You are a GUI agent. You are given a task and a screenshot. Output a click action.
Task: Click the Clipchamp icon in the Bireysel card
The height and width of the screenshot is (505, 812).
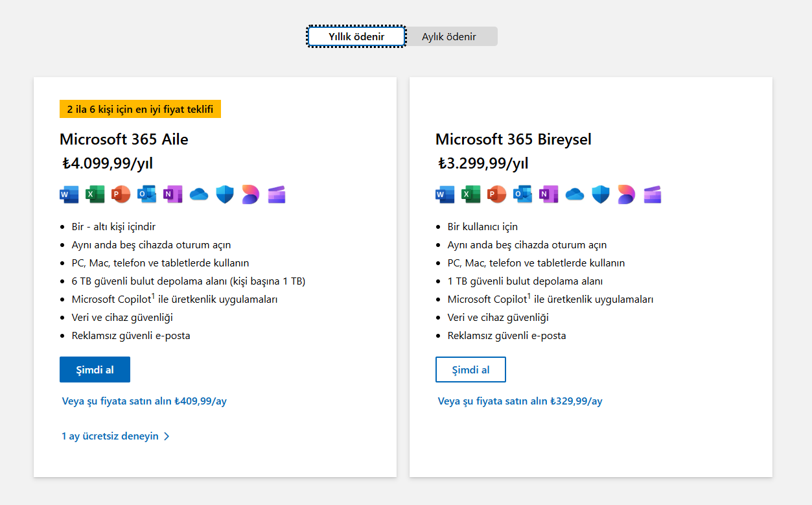[x=653, y=194]
